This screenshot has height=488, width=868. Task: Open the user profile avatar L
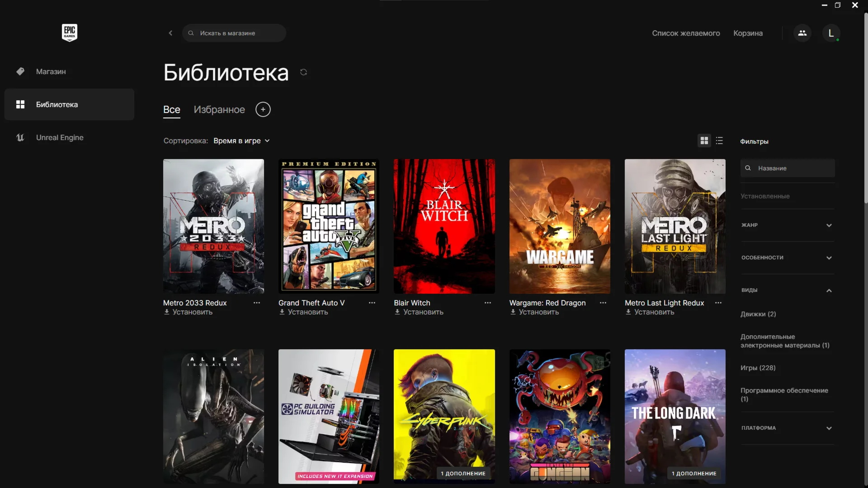tap(830, 33)
